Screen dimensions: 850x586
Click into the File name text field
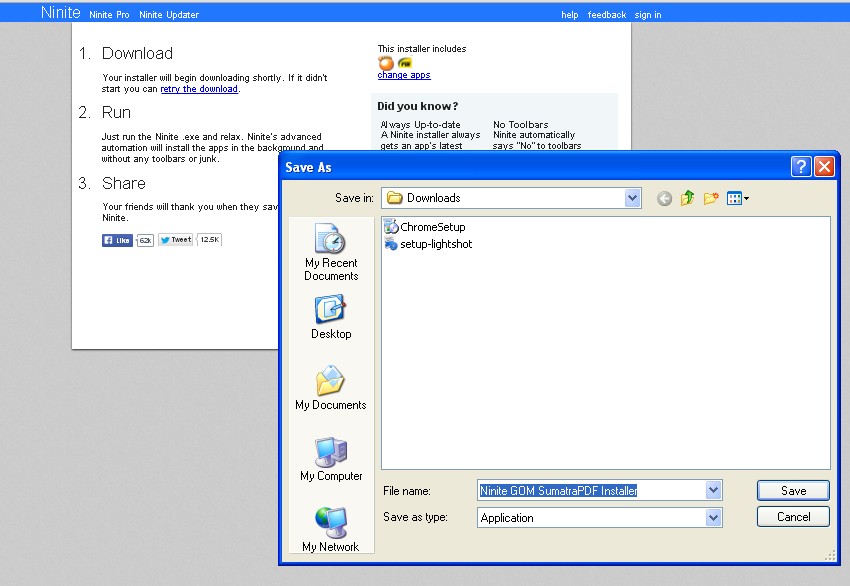coord(590,490)
